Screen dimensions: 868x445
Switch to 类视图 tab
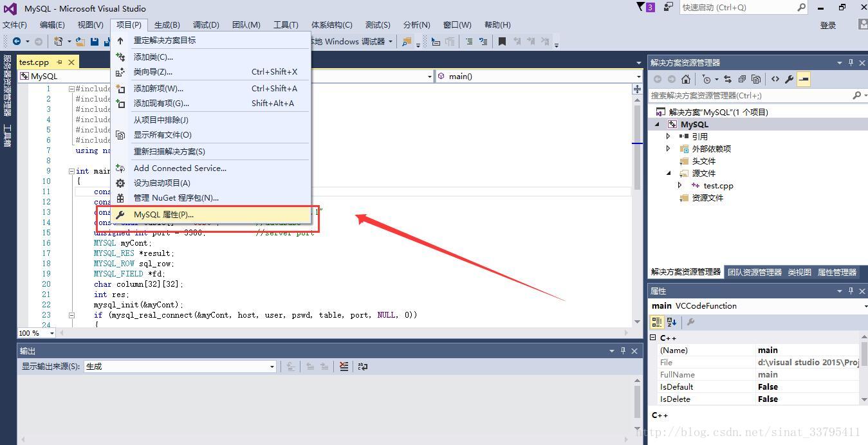point(800,273)
